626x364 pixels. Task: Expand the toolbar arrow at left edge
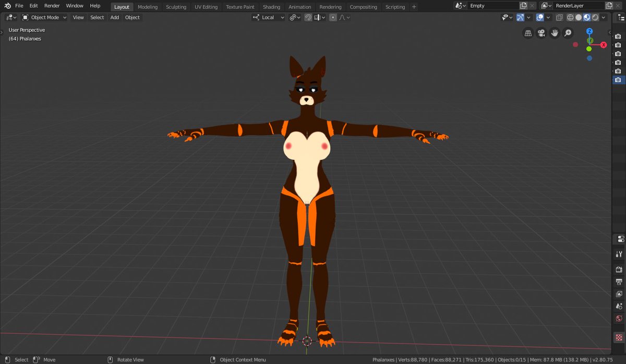(2, 32)
